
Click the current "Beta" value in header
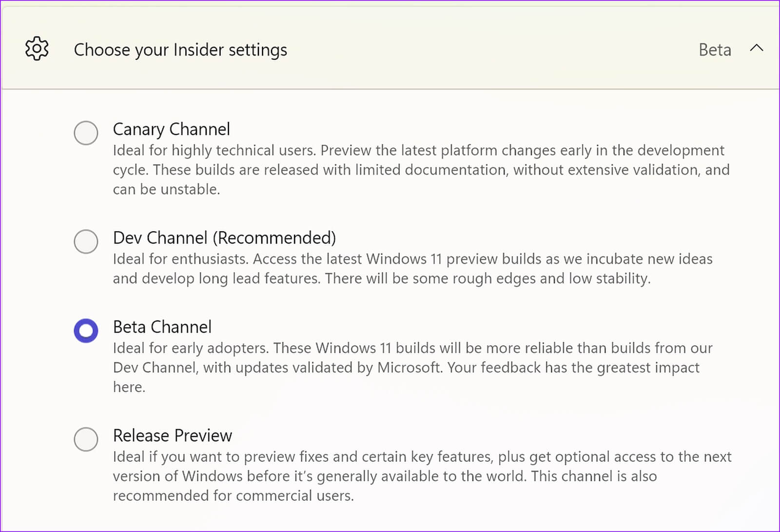click(x=715, y=50)
